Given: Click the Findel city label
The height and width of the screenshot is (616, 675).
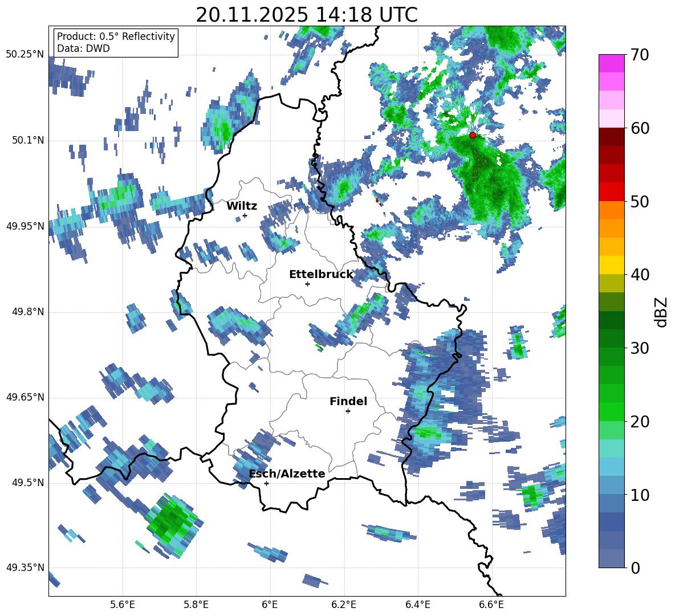Looking at the screenshot, I should (348, 401).
